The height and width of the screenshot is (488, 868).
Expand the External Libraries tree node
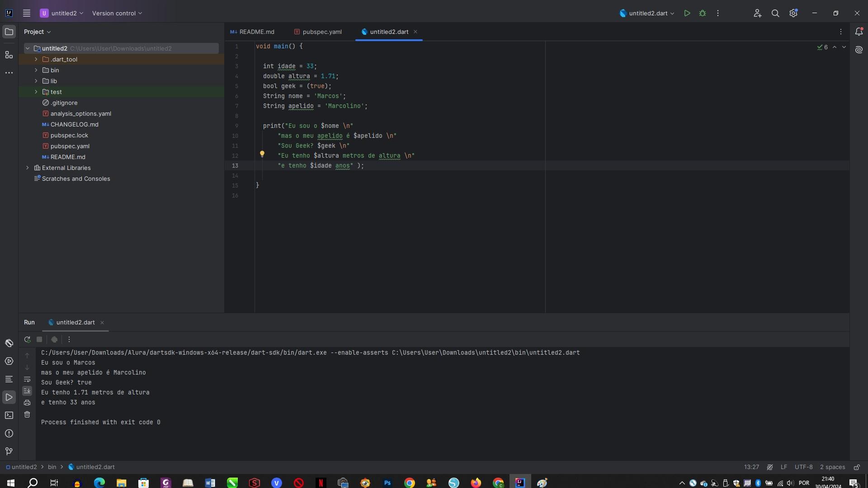[x=28, y=168]
